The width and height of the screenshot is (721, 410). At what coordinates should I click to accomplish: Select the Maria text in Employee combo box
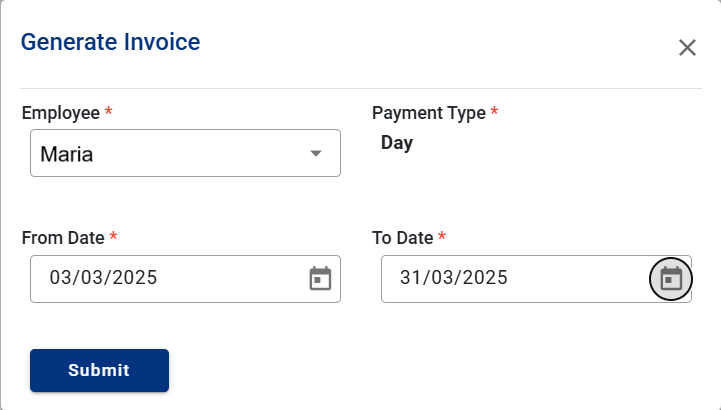tap(67, 154)
